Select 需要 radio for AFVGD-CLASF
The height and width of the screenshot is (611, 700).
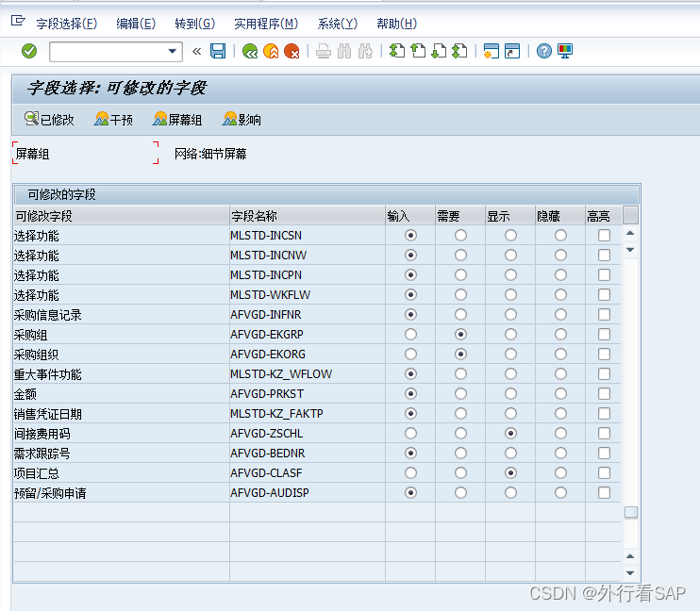[460, 472]
